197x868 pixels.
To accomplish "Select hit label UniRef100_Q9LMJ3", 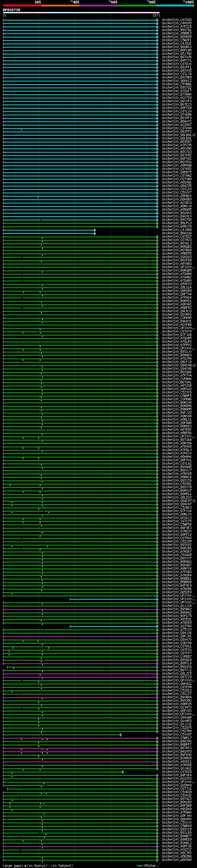I will coord(177,311).
